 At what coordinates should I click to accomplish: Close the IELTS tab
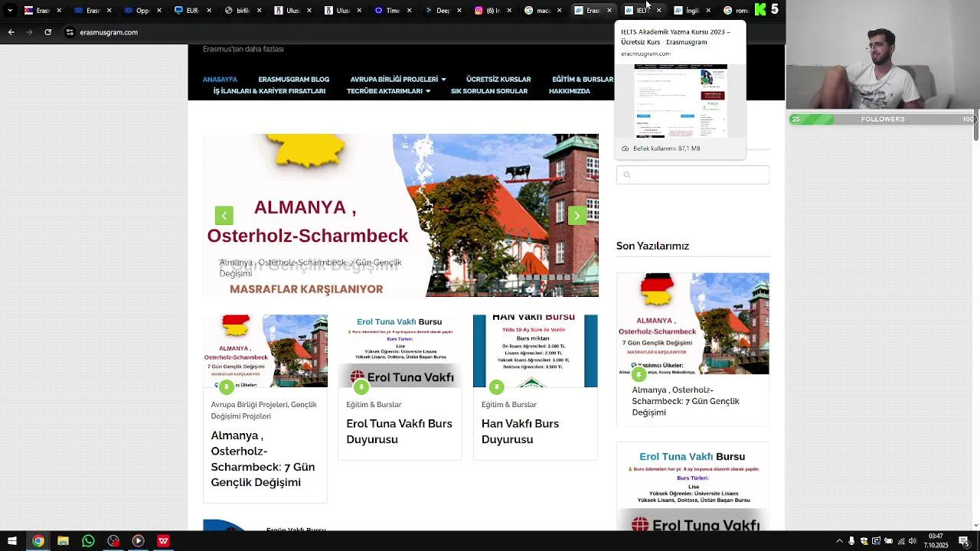coord(658,11)
